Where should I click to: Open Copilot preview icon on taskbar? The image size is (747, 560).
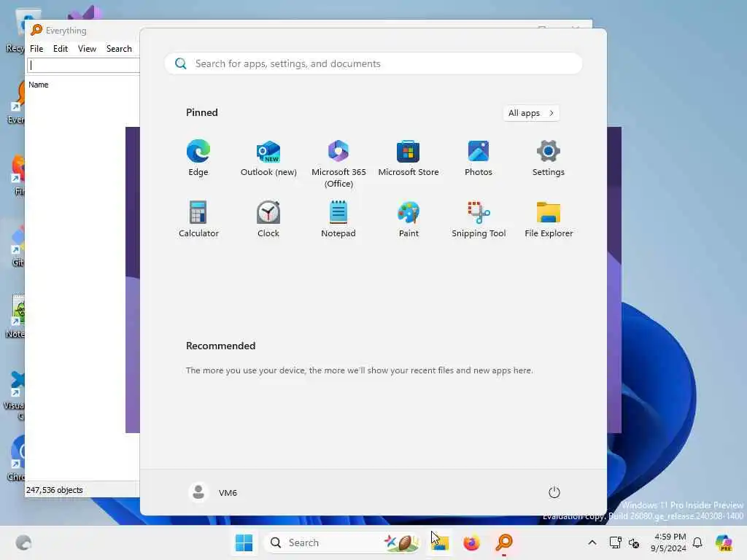[724, 542]
